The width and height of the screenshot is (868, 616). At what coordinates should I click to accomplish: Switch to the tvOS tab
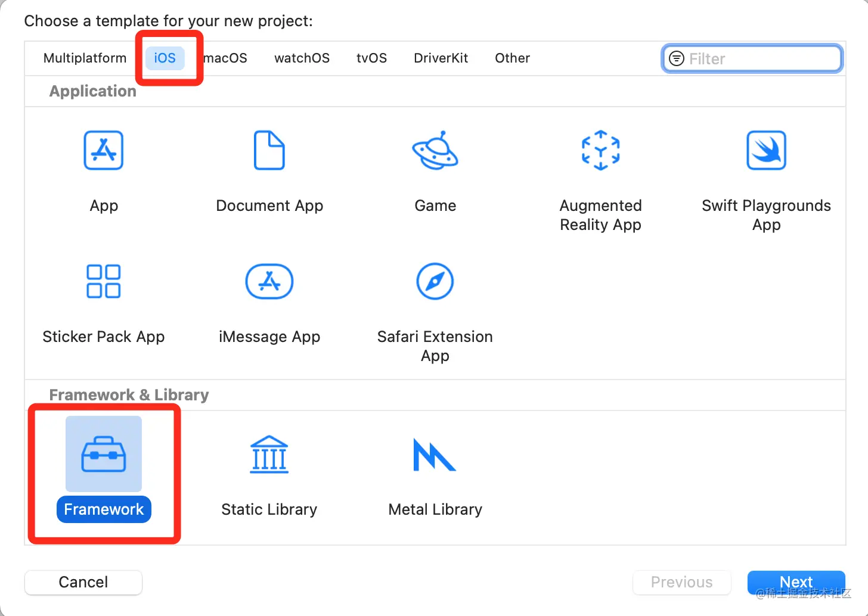click(372, 58)
